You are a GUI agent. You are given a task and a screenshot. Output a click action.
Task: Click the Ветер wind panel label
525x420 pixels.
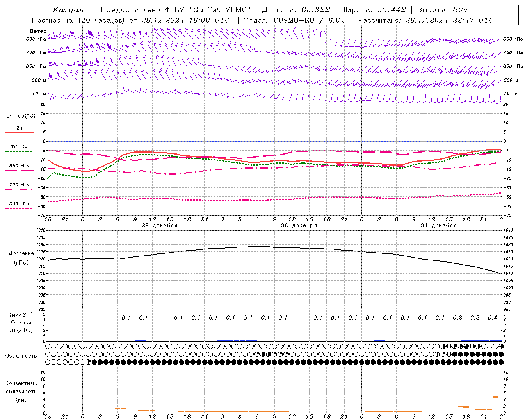click(38, 31)
